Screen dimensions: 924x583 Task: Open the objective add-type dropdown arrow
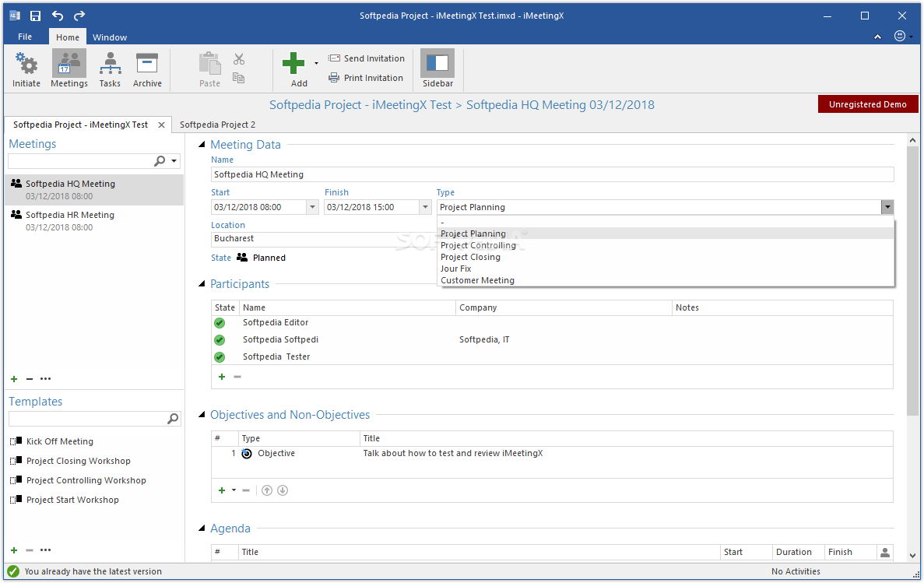[234, 490]
